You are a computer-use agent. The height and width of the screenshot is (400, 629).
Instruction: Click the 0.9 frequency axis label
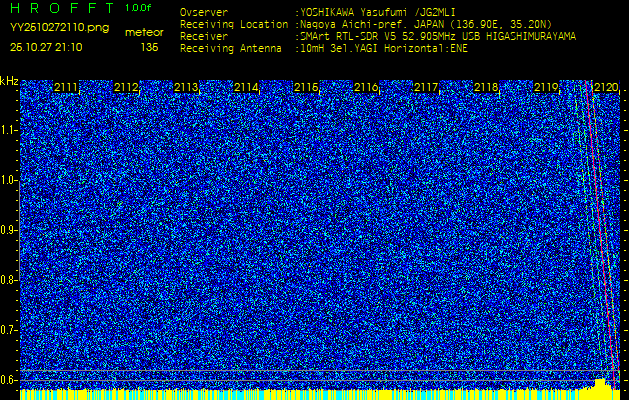point(8,230)
